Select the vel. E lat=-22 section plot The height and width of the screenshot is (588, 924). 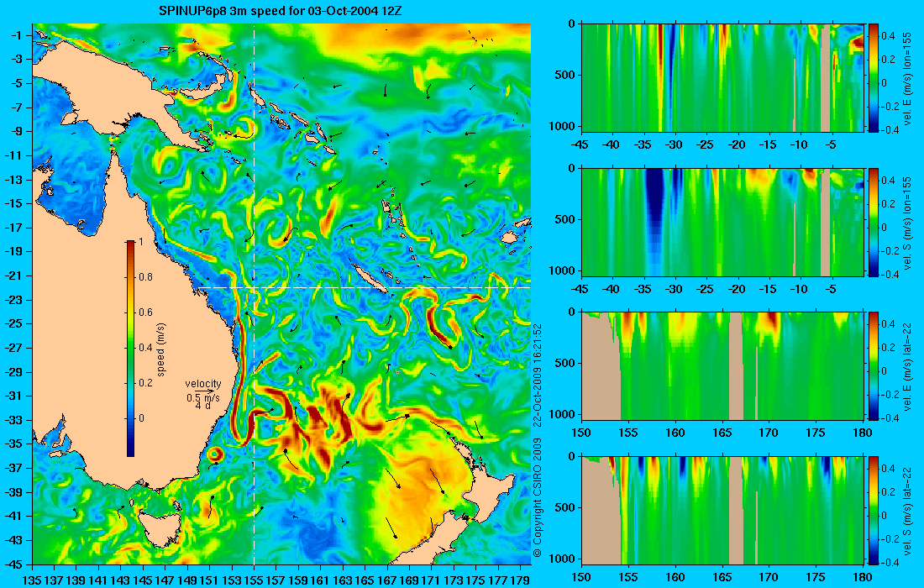point(722,366)
